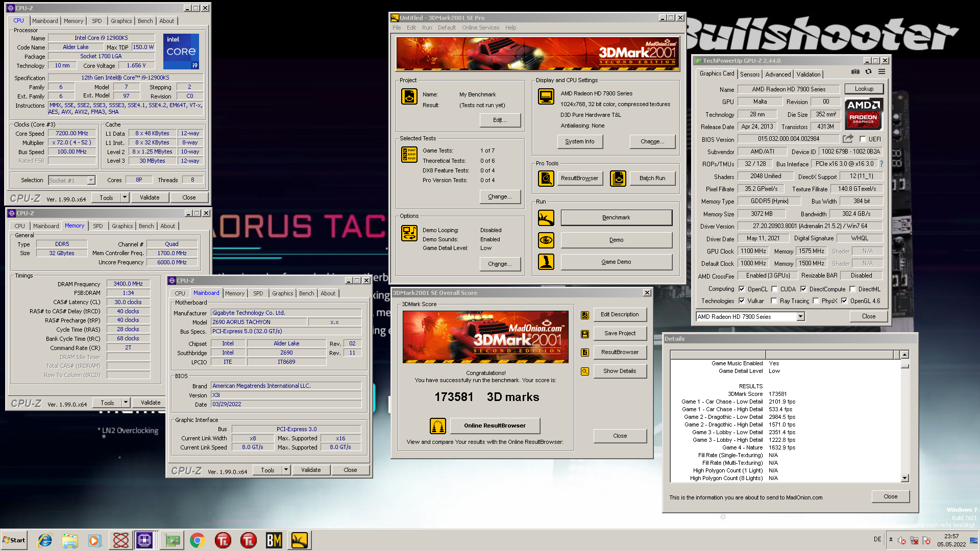Toggle the OpenCL checkbox
Image resolution: width=980 pixels, height=551 pixels.
(742, 289)
